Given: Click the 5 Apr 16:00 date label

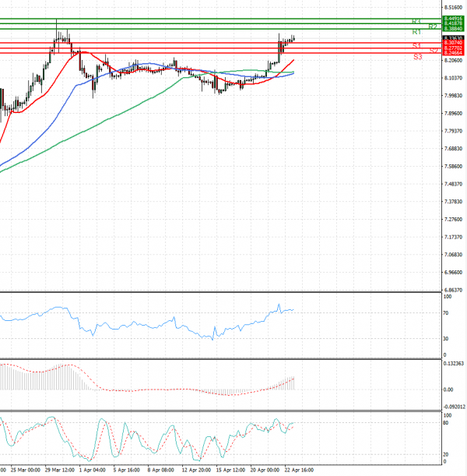Looking at the screenshot, I should tap(127, 470).
